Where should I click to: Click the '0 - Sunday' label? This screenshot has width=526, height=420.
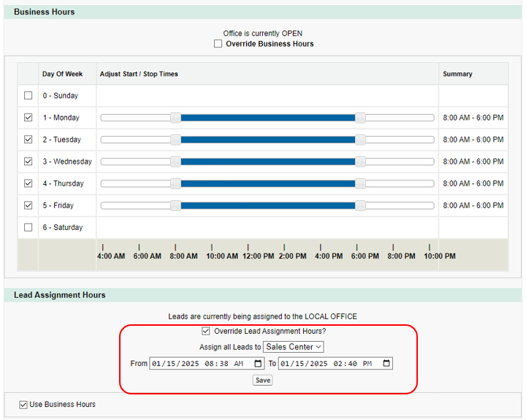[x=61, y=96]
